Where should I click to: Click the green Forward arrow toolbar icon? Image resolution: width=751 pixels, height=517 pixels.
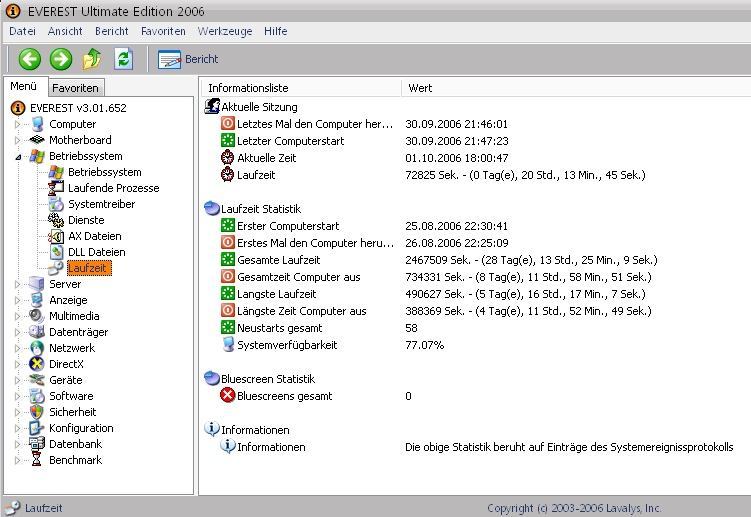(x=61, y=59)
